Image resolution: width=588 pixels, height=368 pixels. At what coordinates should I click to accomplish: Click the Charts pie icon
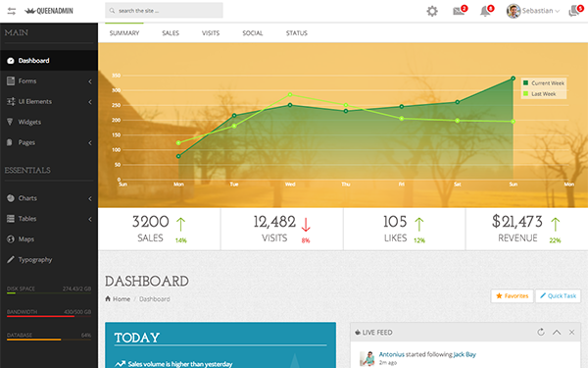pos(11,198)
